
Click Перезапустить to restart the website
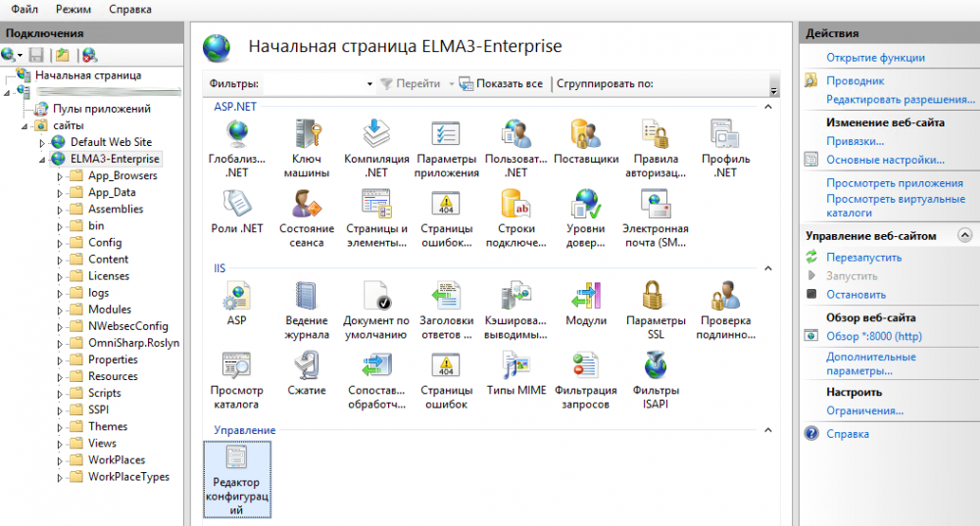tap(863, 258)
